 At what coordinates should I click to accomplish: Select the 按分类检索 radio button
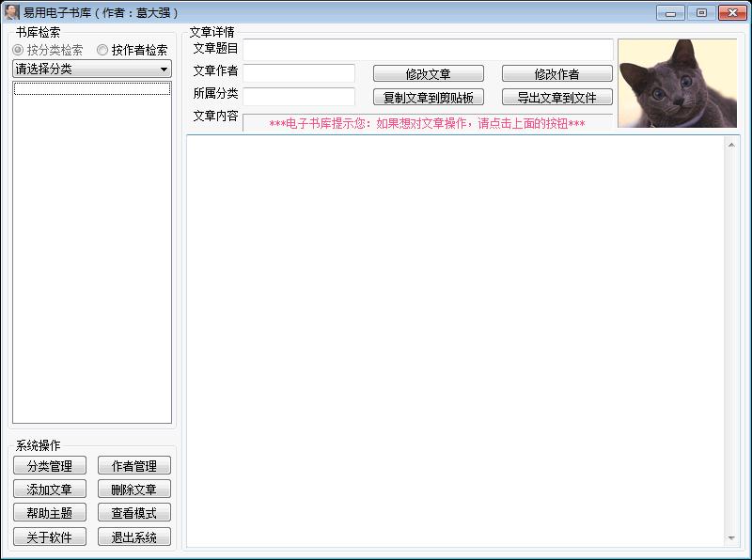tap(48, 50)
